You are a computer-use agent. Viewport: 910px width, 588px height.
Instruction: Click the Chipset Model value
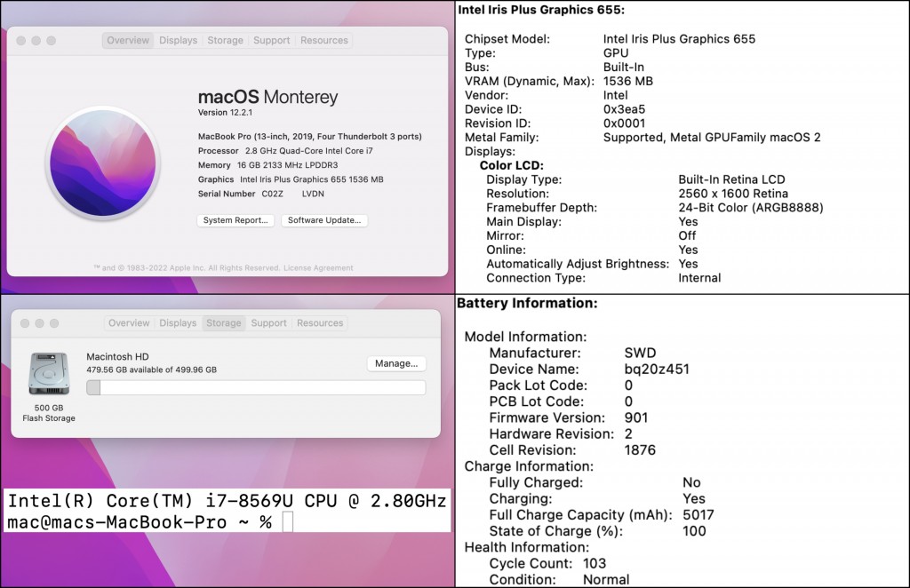(679, 39)
